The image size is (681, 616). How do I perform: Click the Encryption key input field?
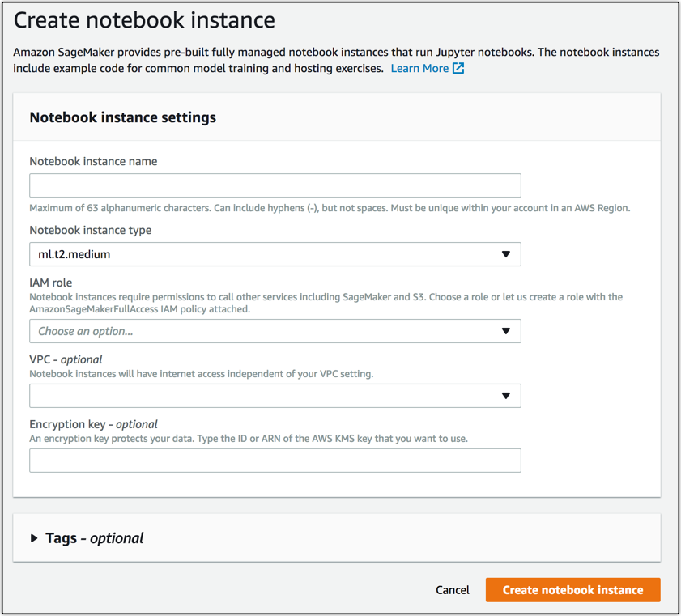pos(275,460)
